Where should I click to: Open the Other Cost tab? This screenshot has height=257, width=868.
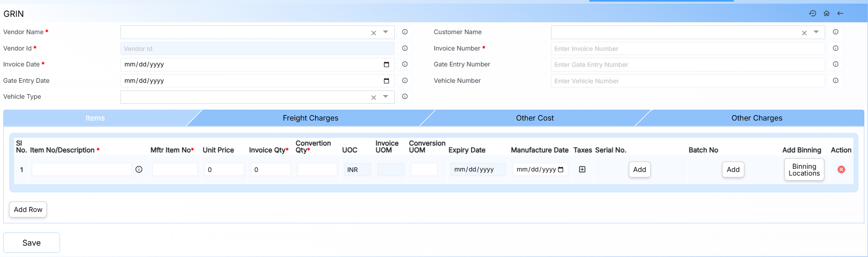535,118
